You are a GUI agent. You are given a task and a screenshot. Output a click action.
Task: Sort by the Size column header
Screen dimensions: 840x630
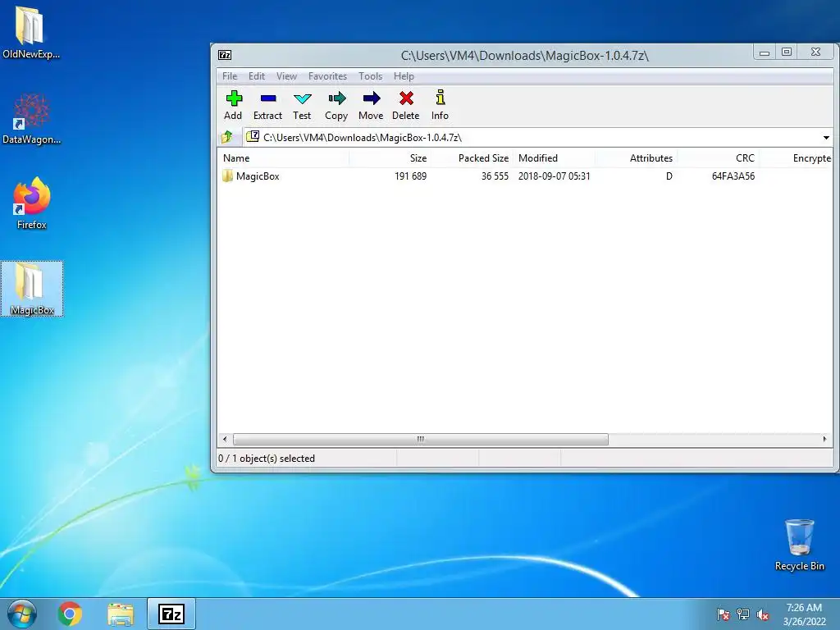click(390, 158)
